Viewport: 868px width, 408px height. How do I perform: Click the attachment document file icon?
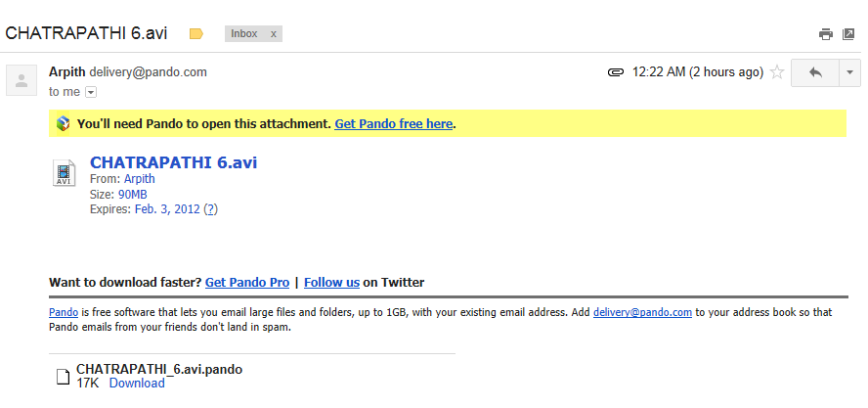64,376
